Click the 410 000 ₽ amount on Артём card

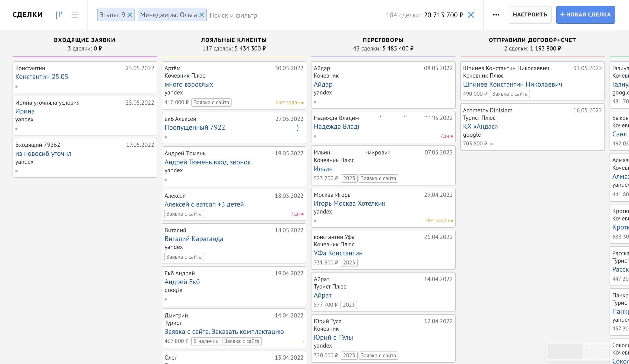coord(176,103)
